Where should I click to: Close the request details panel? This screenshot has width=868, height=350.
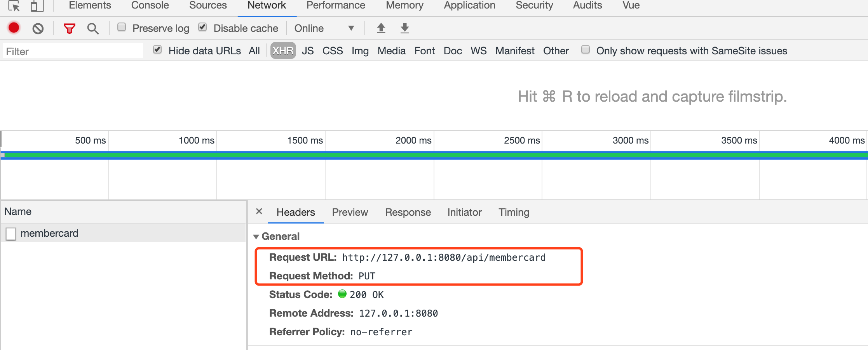pos(259,211)
